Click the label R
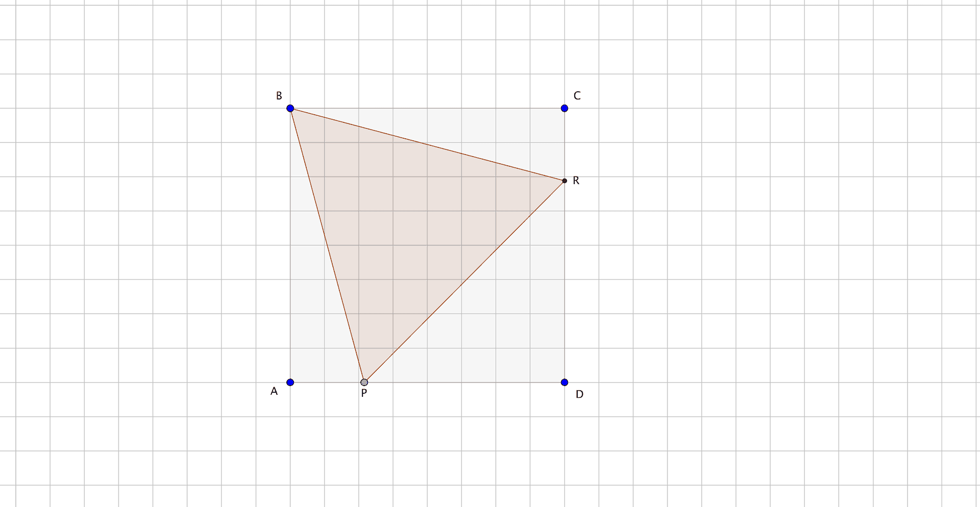Viewport: 980px width, 507px height. point(576,181)
